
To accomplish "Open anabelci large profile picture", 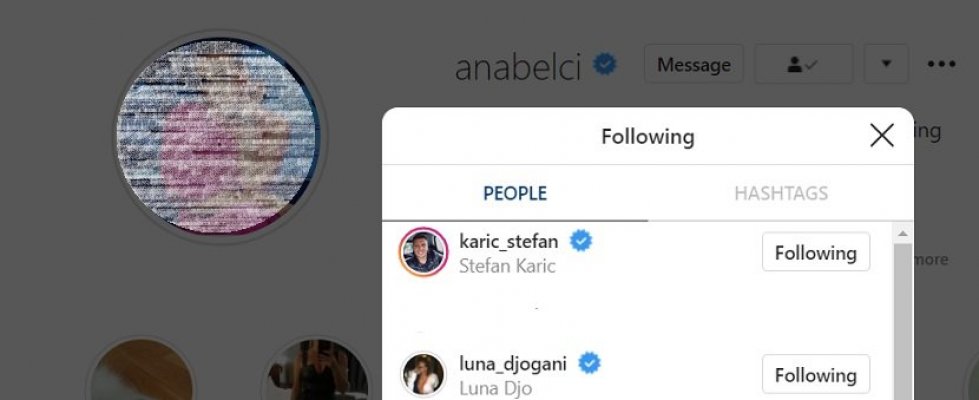I will click(x=217, y=137).
